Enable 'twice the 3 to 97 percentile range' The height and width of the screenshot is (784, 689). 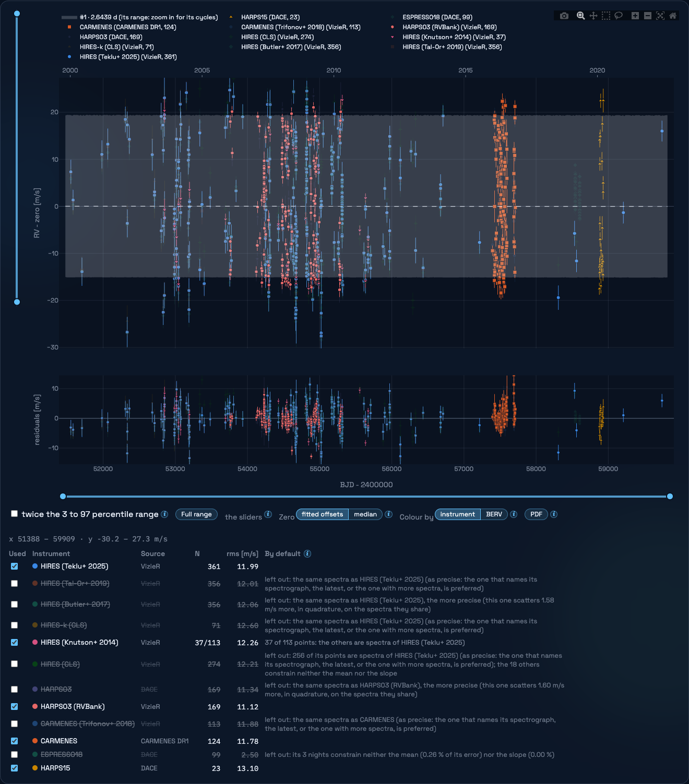tap(15, 514)
